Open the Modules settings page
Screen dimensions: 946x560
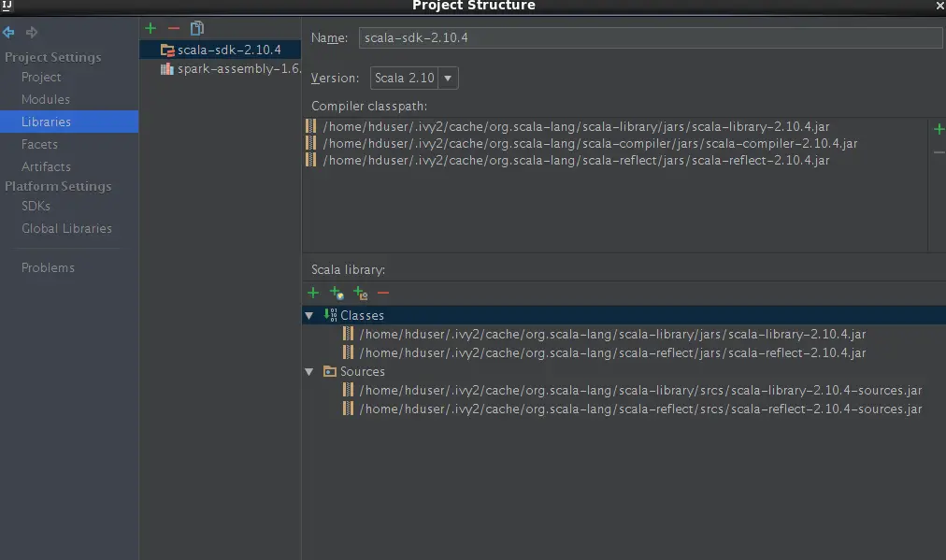point(45,99)
